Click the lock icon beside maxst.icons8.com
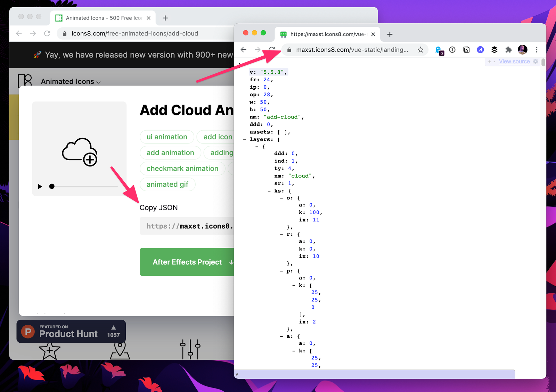Image resolution: width=556 pixels, height=392 pixels. [x=289, y=50]
